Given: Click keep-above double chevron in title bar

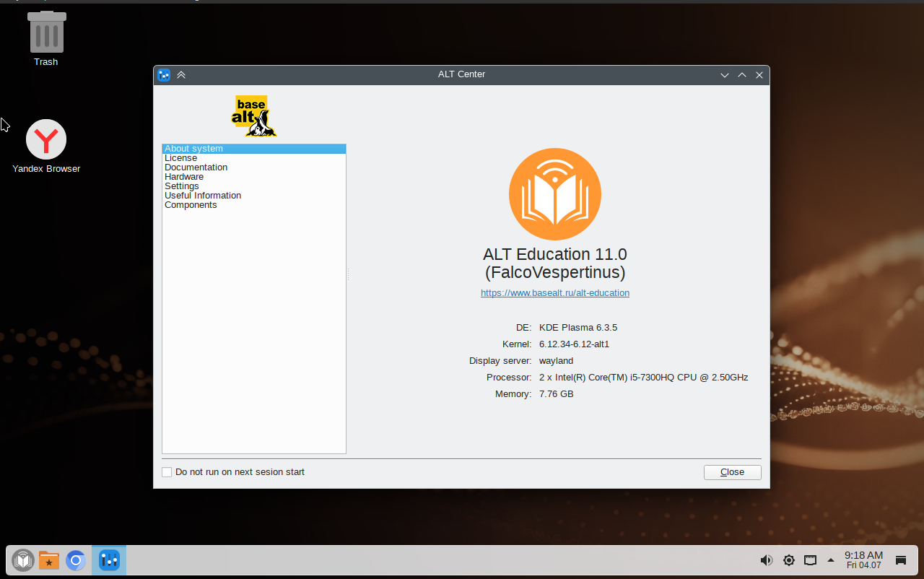Looking at the screenshot, I should point(181,74).
